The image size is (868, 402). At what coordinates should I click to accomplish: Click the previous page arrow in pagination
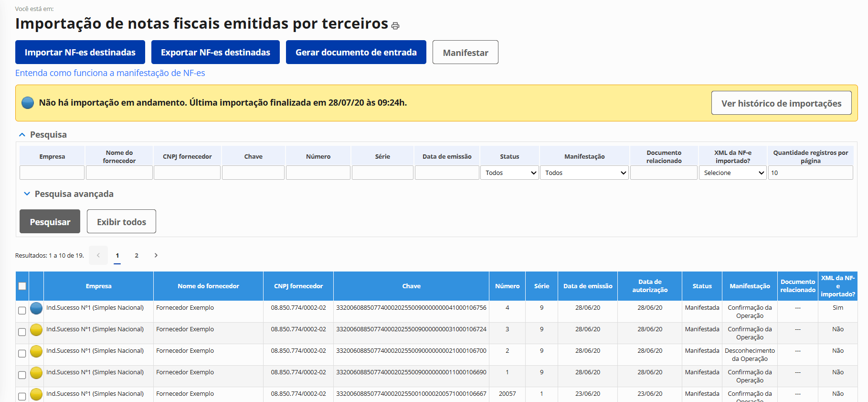pyautogui.click(x=98, y=255)
